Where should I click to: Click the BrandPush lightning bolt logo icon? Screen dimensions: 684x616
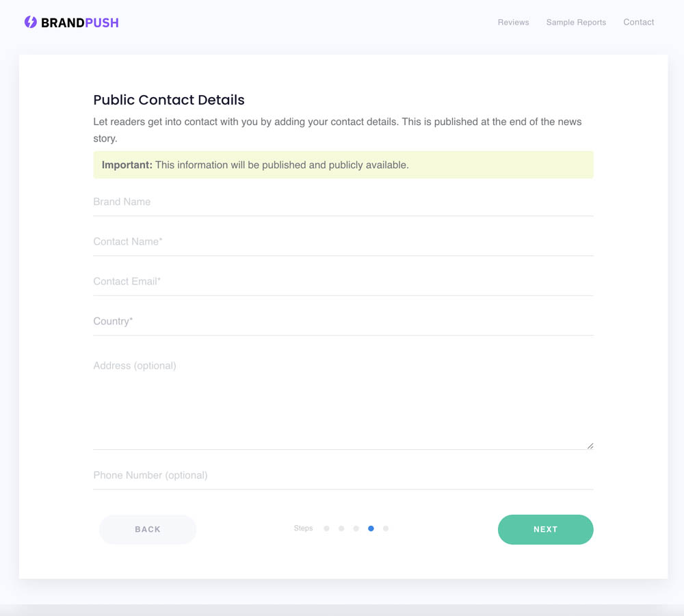pos(29,21)
